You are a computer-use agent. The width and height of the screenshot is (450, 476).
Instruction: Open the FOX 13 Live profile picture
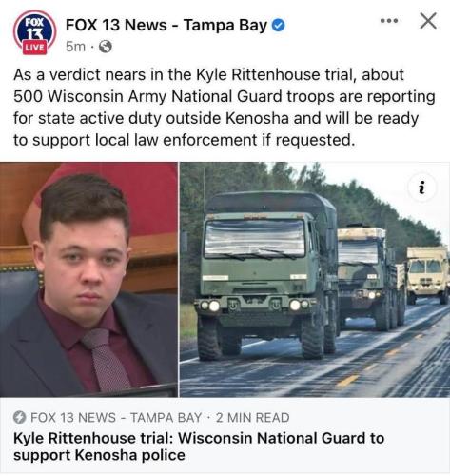(34, 32)
